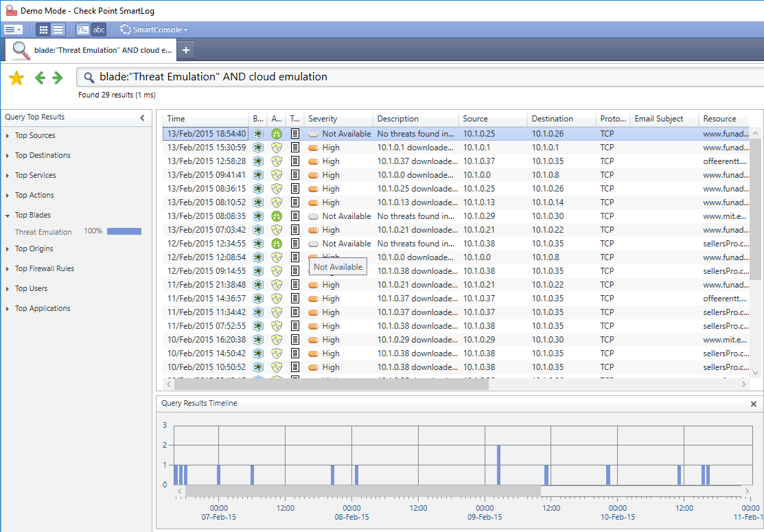Toggle identity resolution card icon

point(83,30)
